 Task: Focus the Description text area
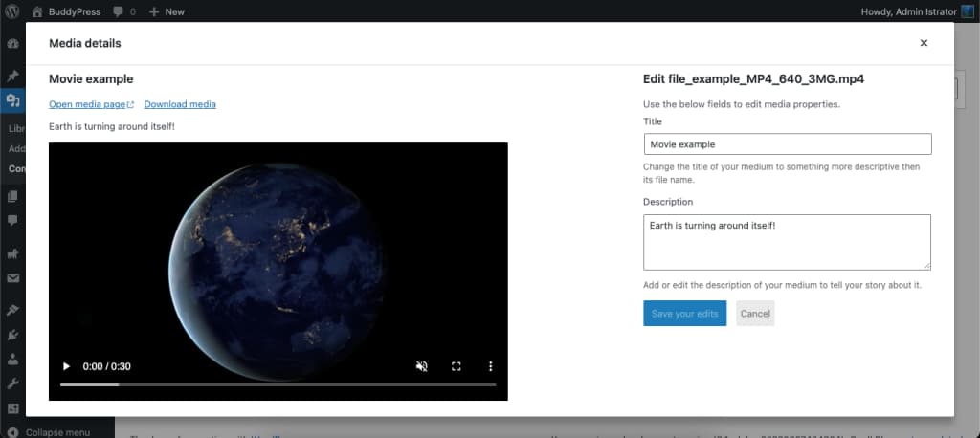coord(787,243)
